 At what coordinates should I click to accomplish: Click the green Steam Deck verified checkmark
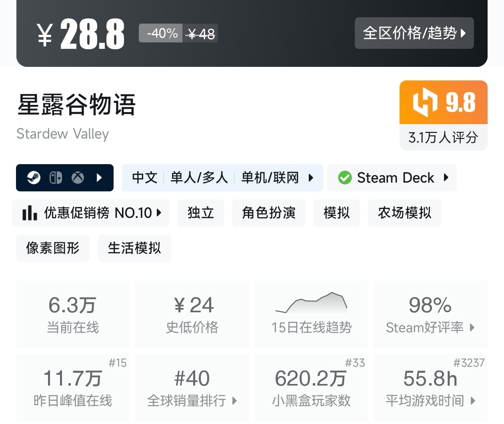[344, 177]
